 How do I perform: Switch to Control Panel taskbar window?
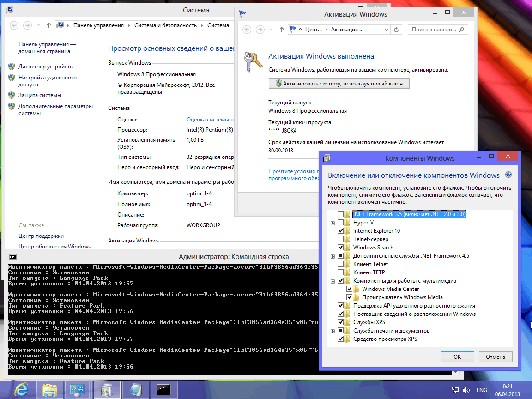click(77, 390)
